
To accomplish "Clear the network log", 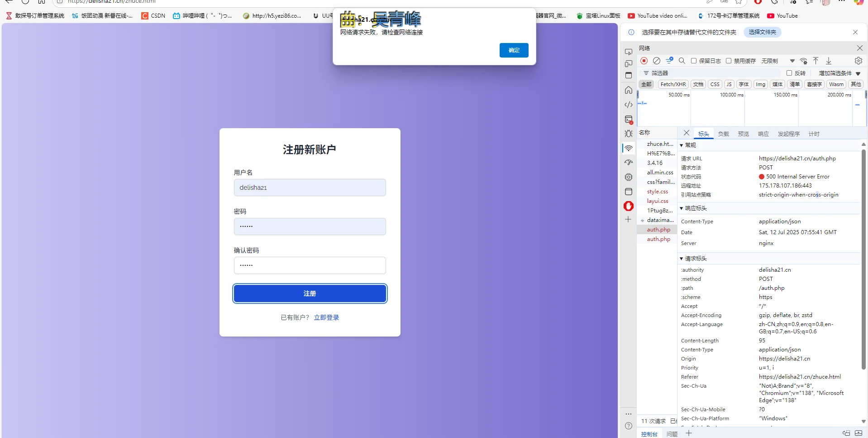I will [657, 61].
